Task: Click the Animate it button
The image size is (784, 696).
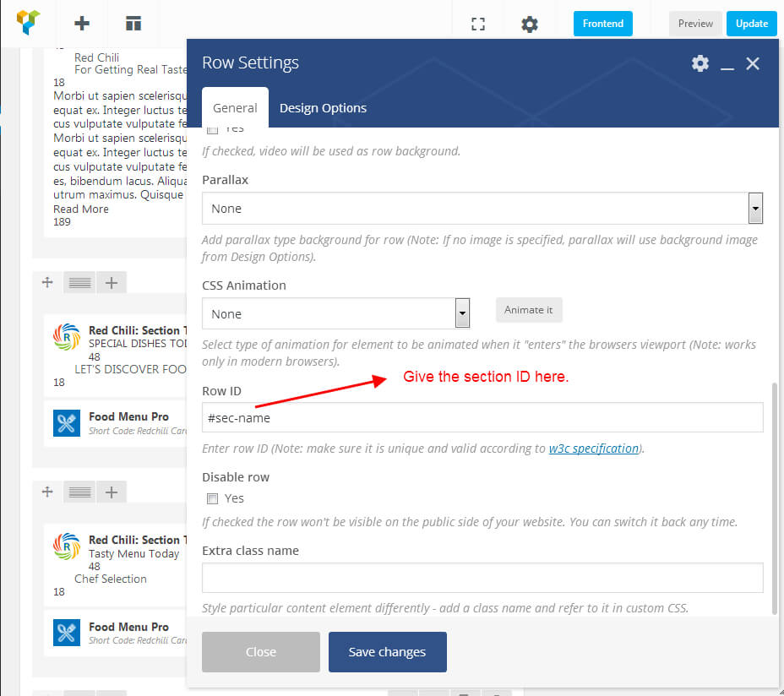Action: (529, 310)
